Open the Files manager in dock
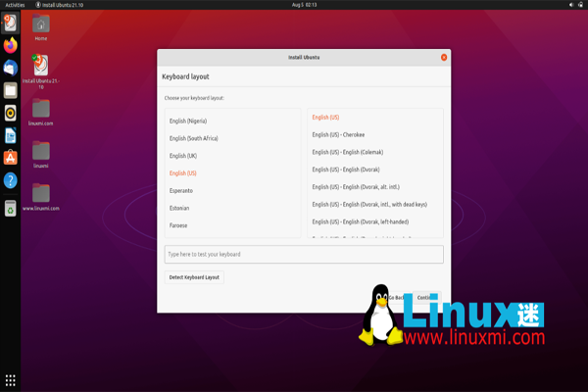588x392 pixels. [x=10, y=90]
